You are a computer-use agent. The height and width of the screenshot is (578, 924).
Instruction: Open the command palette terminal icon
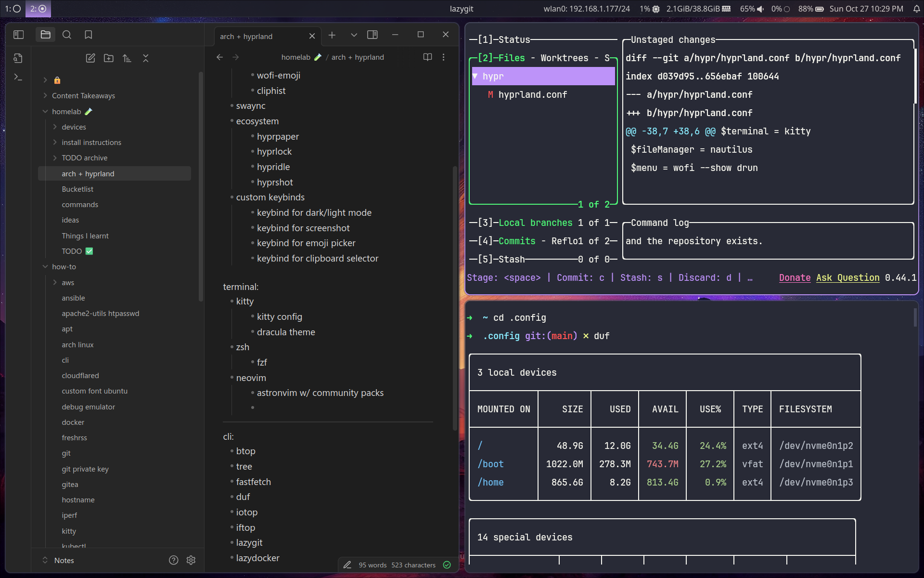pyautogui.click(x=18, y=77)
